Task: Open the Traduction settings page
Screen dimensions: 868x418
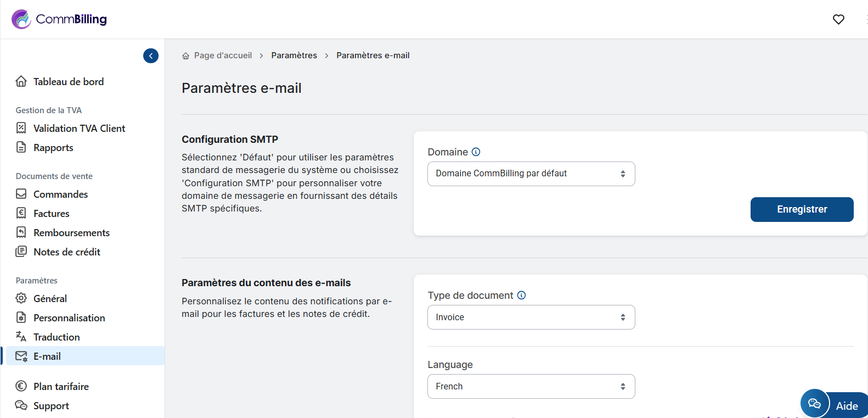Action: [x=57, y=337]
